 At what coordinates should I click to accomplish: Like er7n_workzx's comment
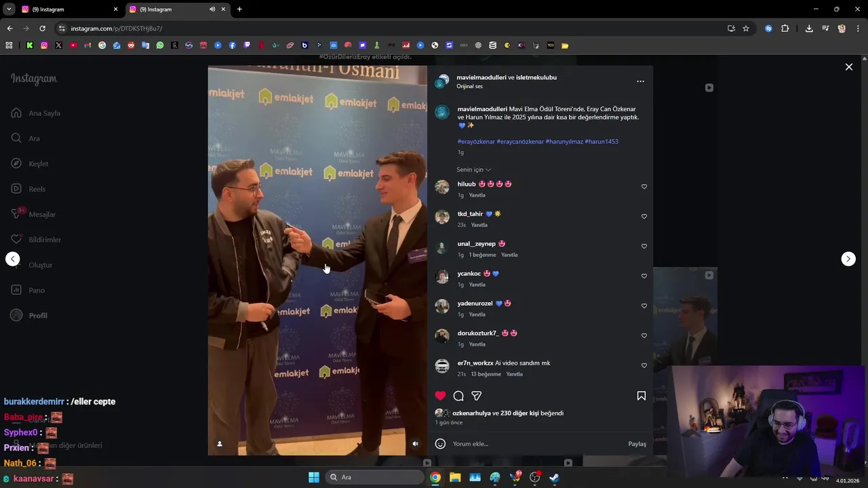click(x=644, y=365)
